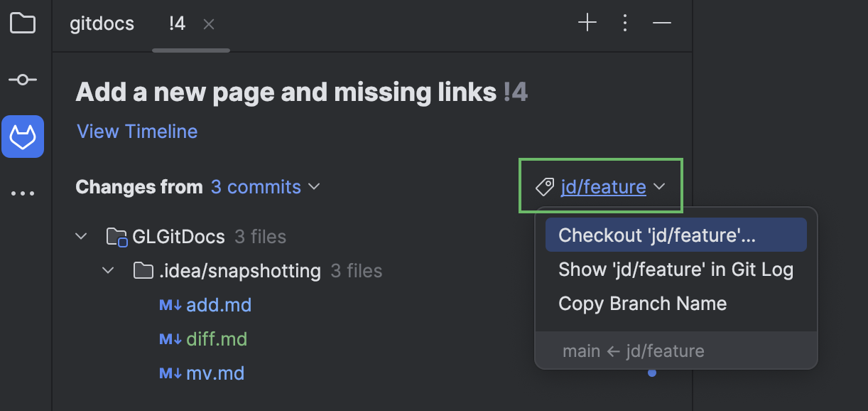This screenshot has width=868, height=411.
Task: Open View Timeline
Action: point(136,131)
